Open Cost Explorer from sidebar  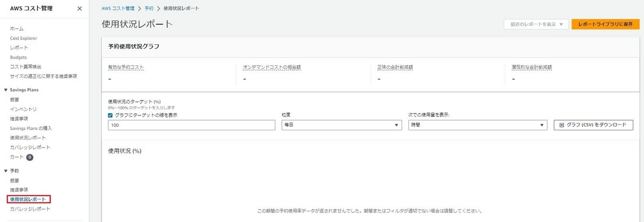(x=24, y=38)
